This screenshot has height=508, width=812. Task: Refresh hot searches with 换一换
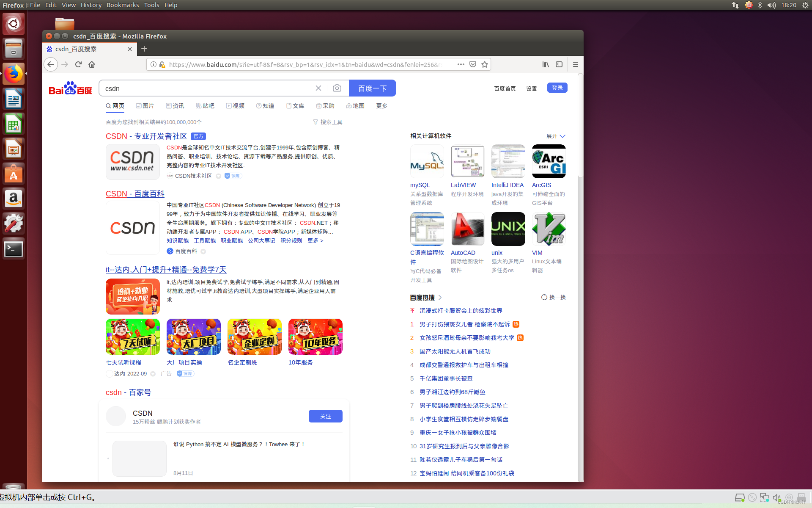[x=554, y=297]
